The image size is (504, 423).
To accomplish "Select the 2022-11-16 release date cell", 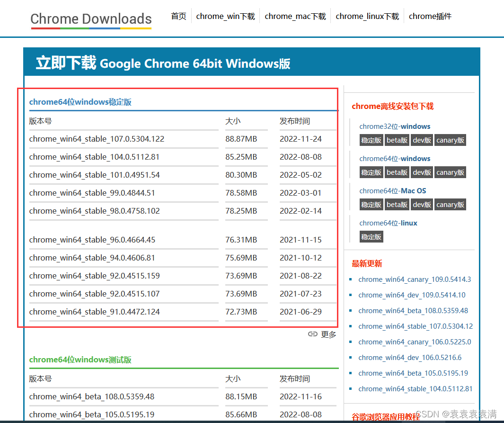I will (301, 396).
